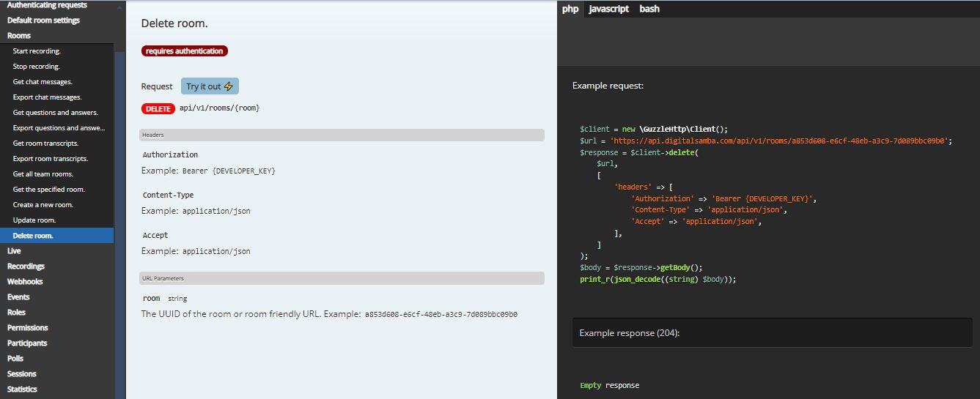Image resolution: width=980 pixels, height=399 pixels.
Task: Click the api/v1/rooms/{room} endpoint path
Action: 219,108
